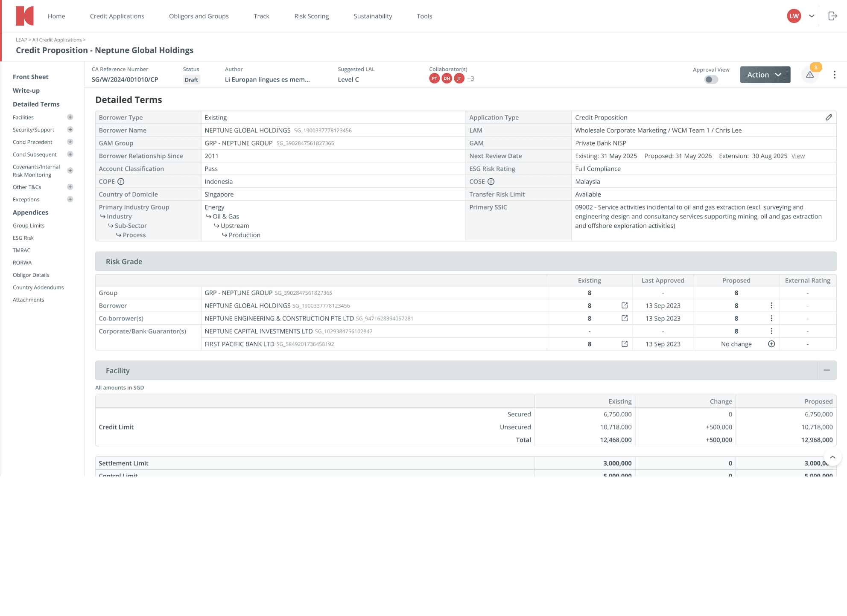Click COSE info icon
This screenshot has height=616, width=847.
491,182
